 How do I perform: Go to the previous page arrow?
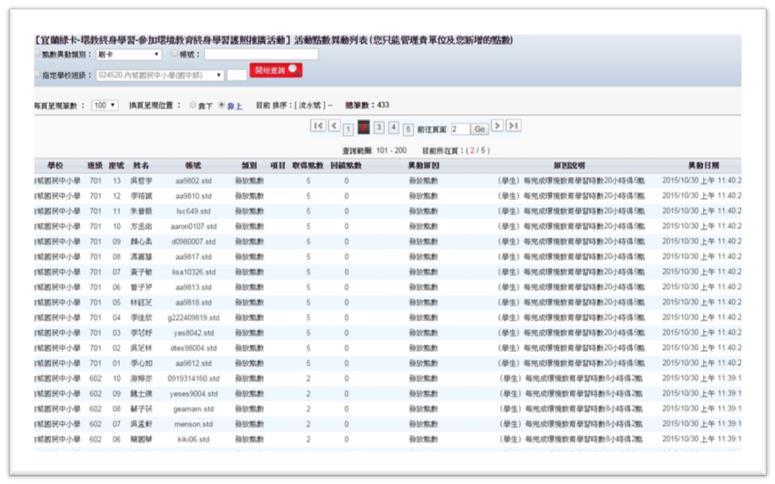[334, 126]
